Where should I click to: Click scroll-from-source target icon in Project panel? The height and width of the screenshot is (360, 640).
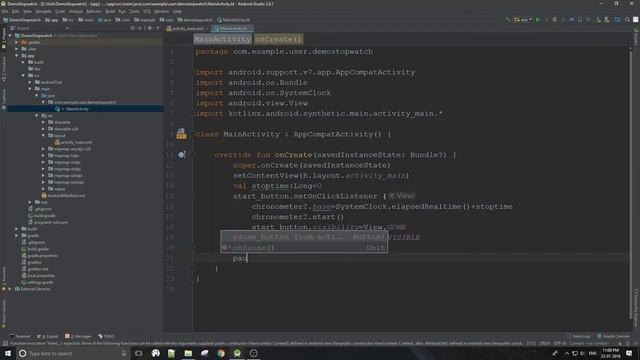[132, 28]
